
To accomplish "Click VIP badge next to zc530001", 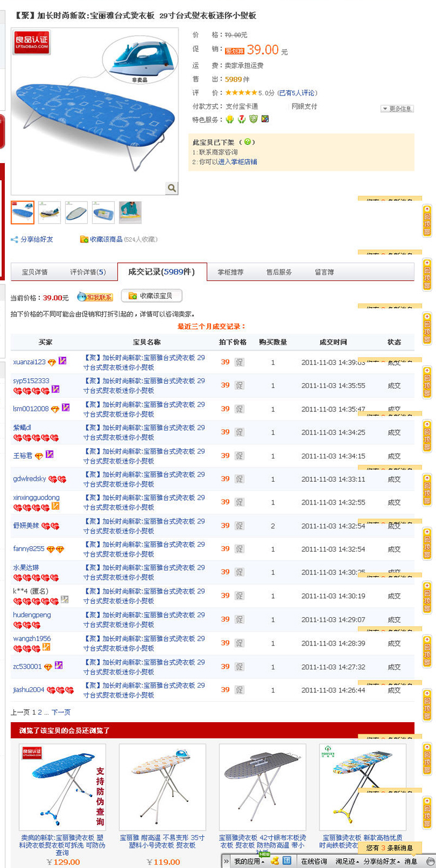I will tap(58, 666).
